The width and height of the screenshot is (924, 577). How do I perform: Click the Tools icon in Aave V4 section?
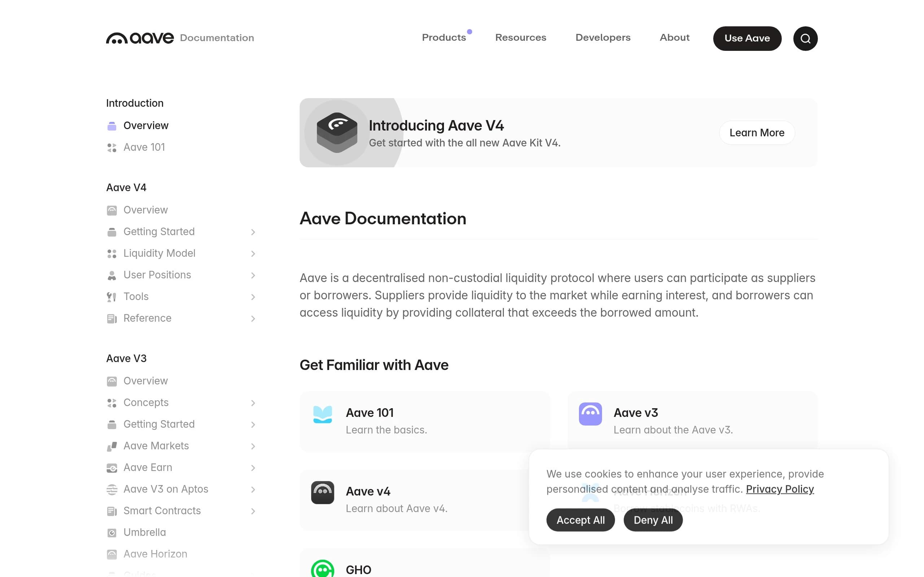click(112, 296)
